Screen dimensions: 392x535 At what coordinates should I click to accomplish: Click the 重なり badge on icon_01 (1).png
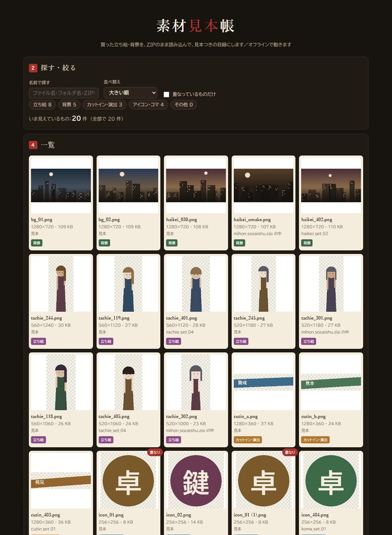tap(290, 452)
